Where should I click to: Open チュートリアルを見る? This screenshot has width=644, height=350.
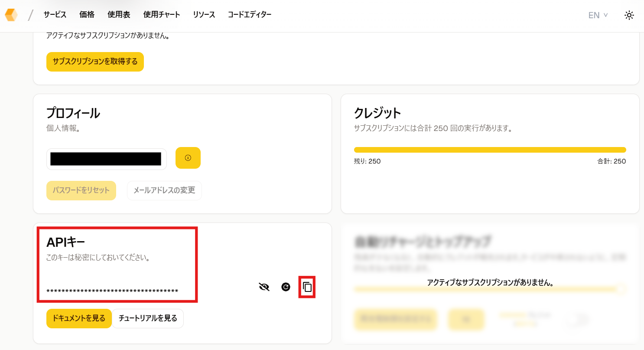coord(148,318)
